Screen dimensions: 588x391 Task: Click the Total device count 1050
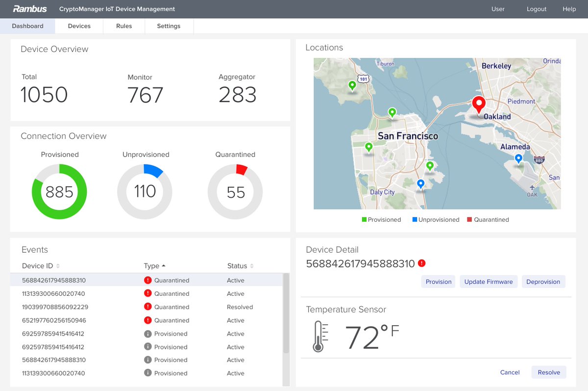pyautogui.click(x=44, y=95)
